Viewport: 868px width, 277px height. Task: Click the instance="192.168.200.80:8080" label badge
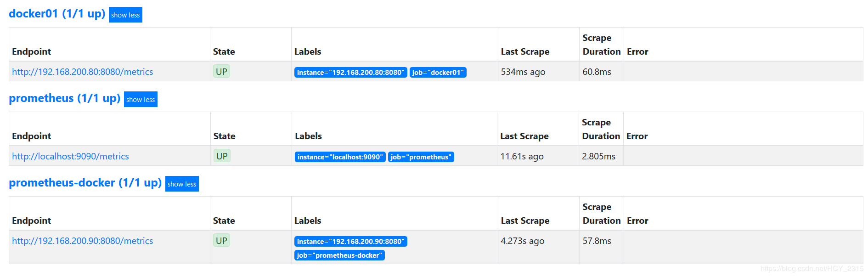click(x=350, y=73)
